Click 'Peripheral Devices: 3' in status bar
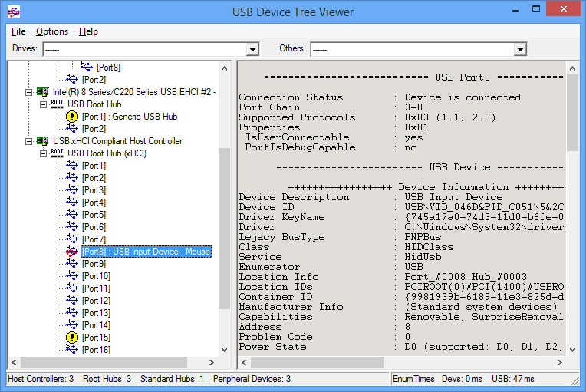This screenshot has height=392, width=586. (x=252, y=379)
